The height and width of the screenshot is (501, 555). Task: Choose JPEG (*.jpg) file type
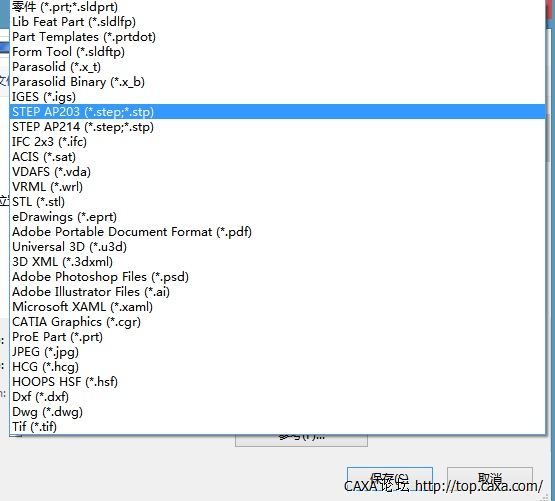(x=278, y=352)
